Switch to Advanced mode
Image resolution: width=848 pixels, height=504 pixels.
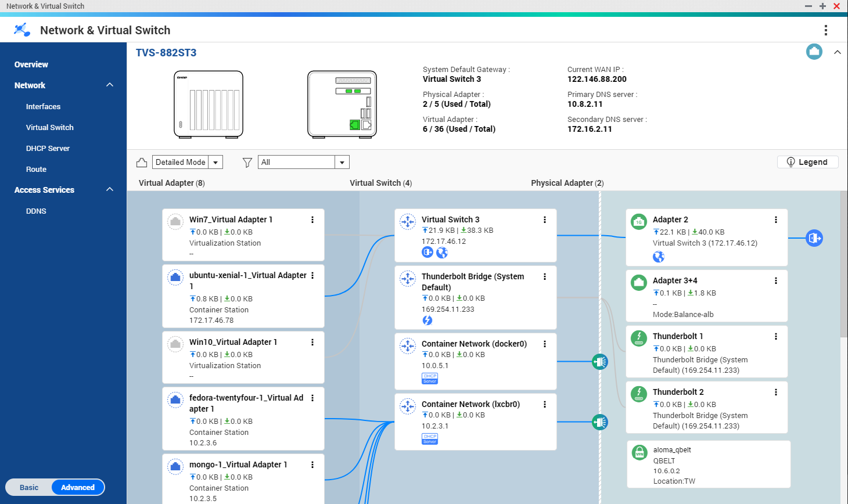tap(78, 487)
